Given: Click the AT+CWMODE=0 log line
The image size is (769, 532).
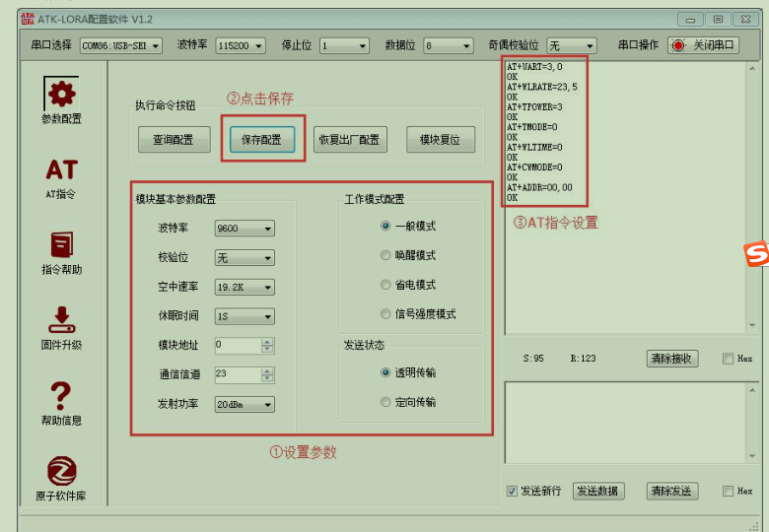Looking at the screenshot, I should pos(532,167).
